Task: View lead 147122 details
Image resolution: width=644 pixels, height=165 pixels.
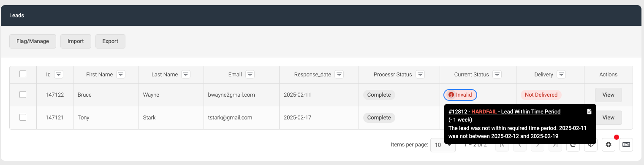Action: [608, 95]
